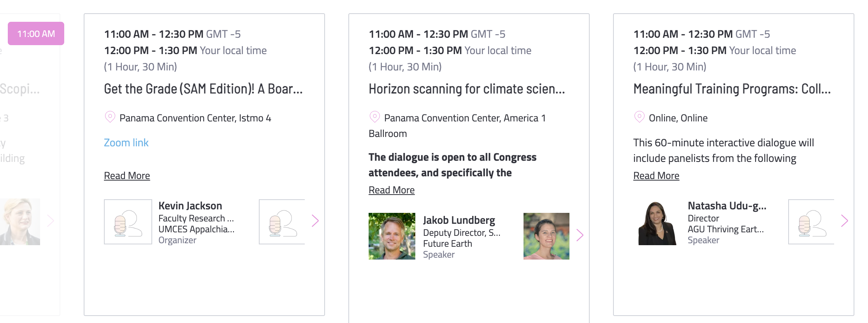Select the 11:00 AM time slot badge
This screenshot has width=868, height=323.
click(36, 33)
